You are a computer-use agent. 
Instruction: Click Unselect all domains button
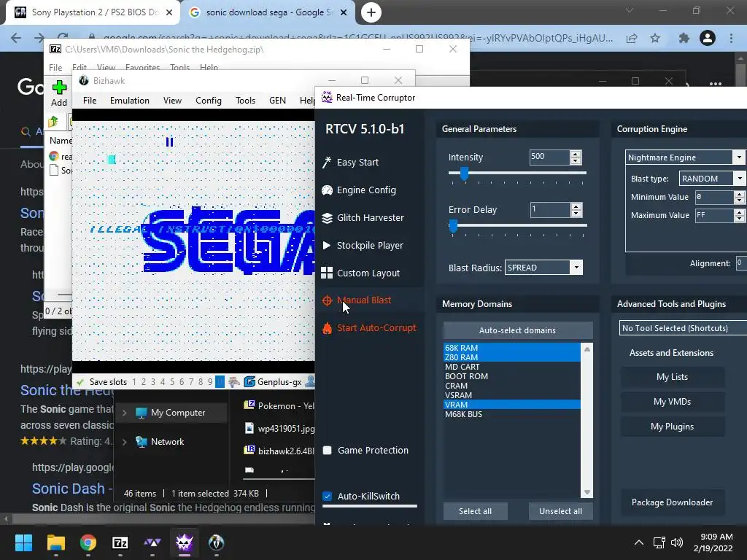coord(561,511)
